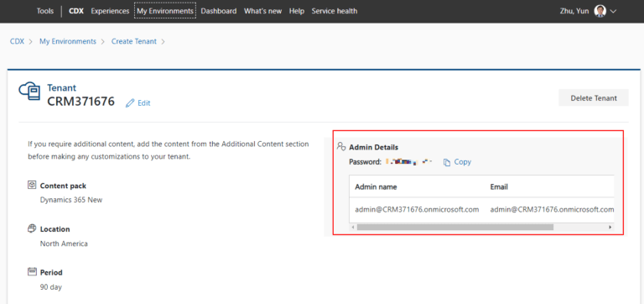644x304 pixels.
Task: Click the Zhu, Yun profile avatar
Action: coord(600,11)
